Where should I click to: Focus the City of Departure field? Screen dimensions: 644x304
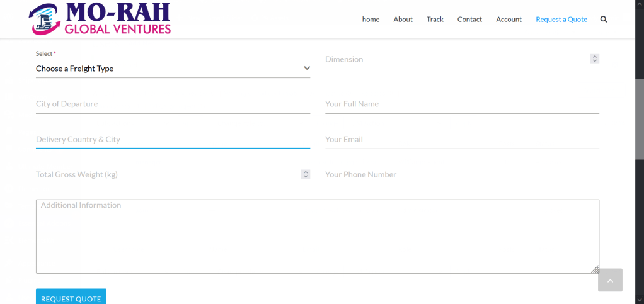point(173,104)
